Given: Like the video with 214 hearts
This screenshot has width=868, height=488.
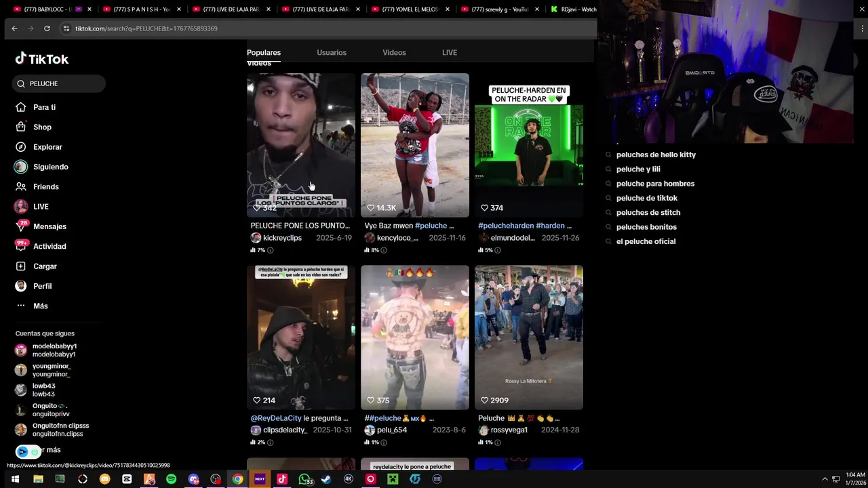Looking at the screenshot, I should [256, 401].
